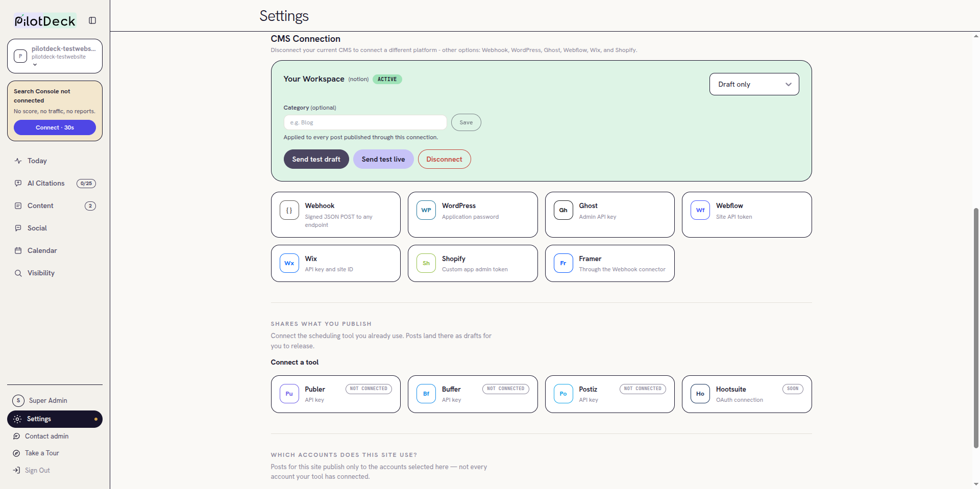Click Publer NOT CONNECTED badge

tap(369, 389)
